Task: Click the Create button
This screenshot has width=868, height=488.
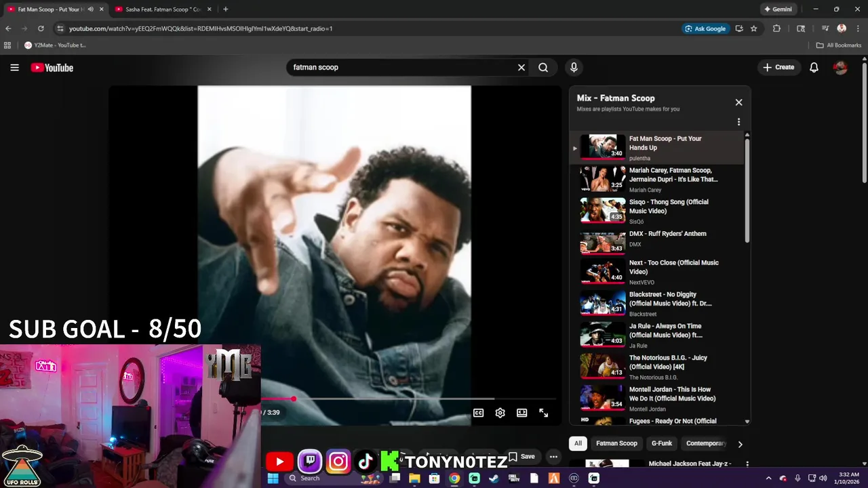Action: (x=778, y=67)
